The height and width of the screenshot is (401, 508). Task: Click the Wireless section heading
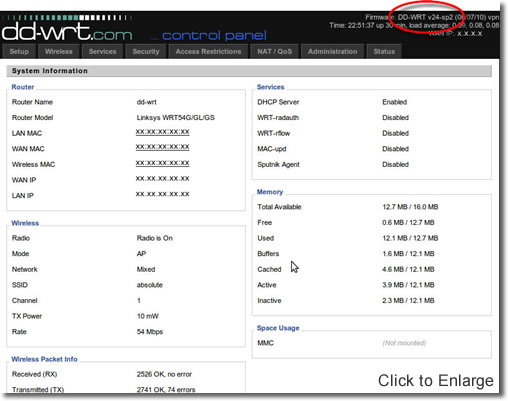25,223
